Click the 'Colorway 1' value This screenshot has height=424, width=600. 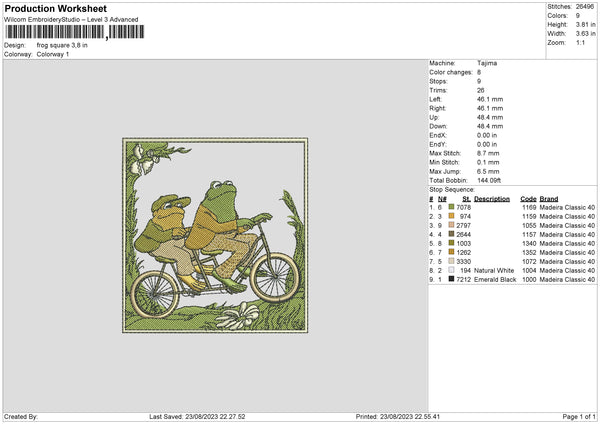tap(53, 54)
